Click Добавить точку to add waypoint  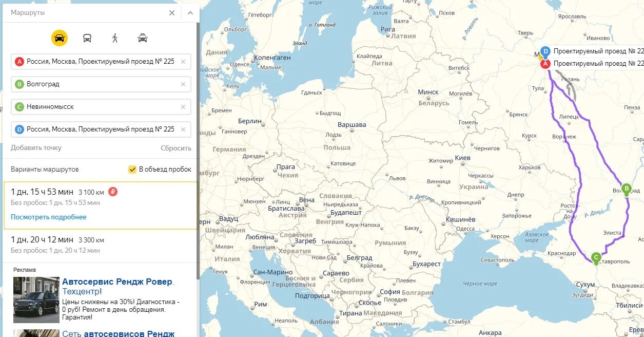36,148
